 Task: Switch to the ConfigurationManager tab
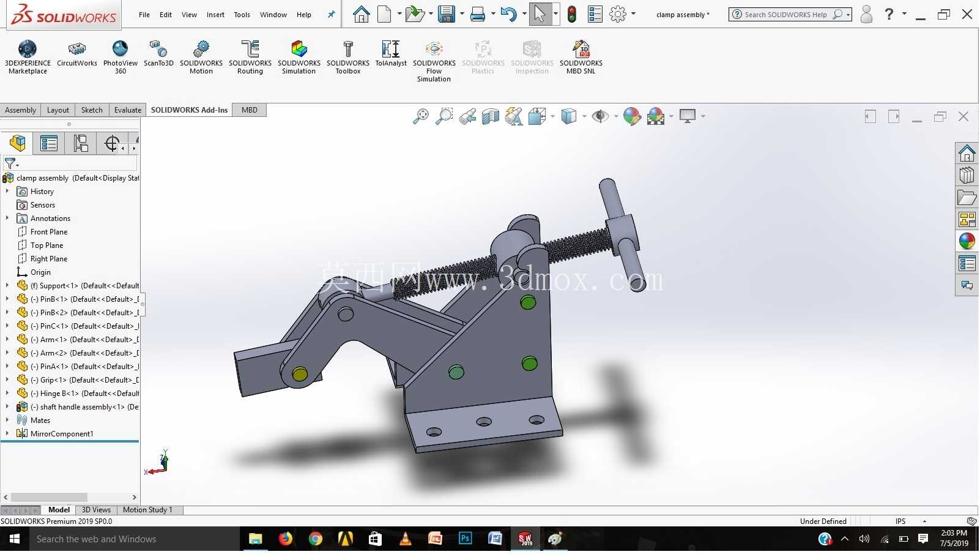point(80,144)
